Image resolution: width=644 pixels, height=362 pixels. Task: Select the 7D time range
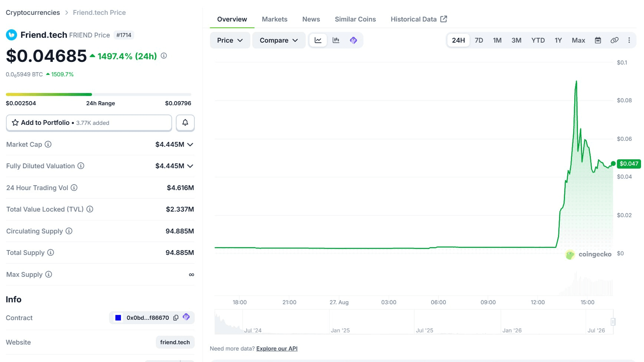(x=479, y=40)
